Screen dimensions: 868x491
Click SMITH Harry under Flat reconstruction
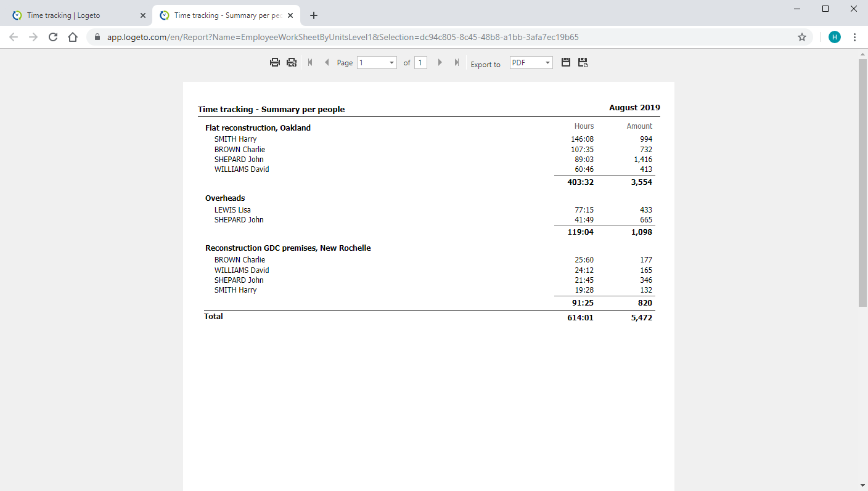(235, 139)
